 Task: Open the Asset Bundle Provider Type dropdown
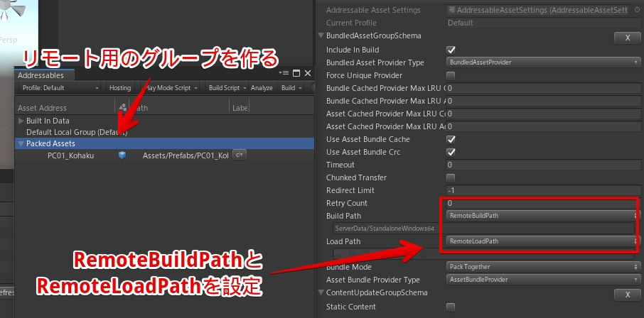[x=543, y=280]
